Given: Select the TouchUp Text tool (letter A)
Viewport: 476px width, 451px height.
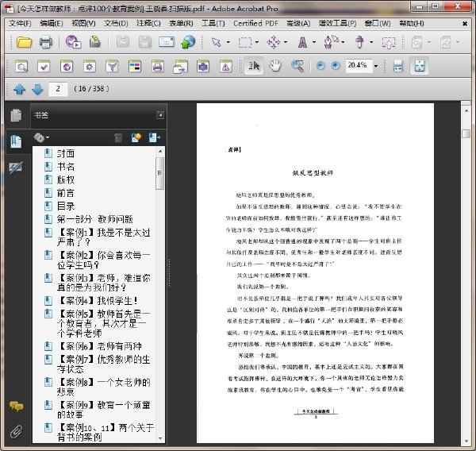Looking at the screenshot, I should [x=302, y=42].
